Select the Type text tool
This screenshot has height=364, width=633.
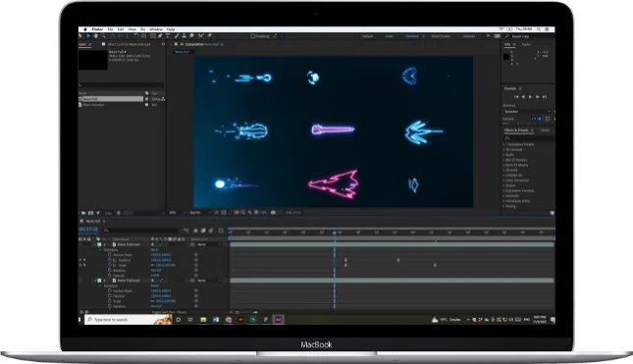(x=168, y=36)
